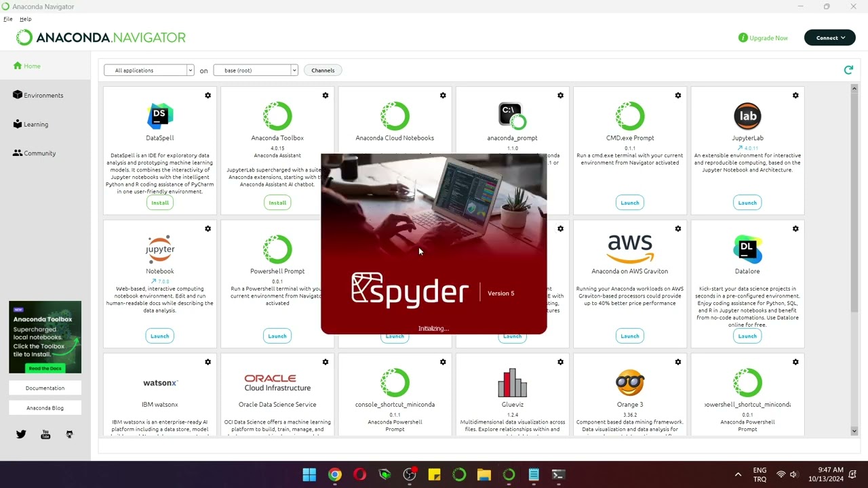The width and height of the screenshot is (868, 488).
Task: Open the Windows Start menu
Action: point(309,474)
